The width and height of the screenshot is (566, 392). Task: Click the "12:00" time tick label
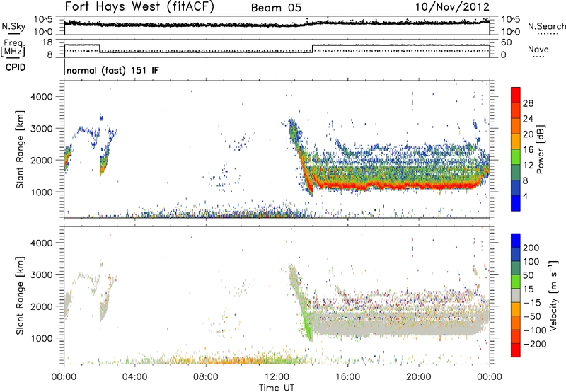(x=277, y=377)
